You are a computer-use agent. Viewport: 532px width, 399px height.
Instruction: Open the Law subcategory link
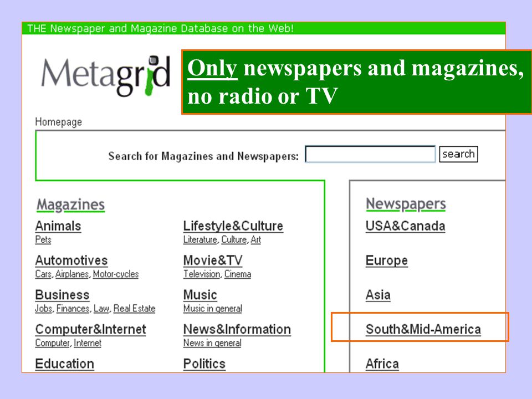click(x=101, y=309)
